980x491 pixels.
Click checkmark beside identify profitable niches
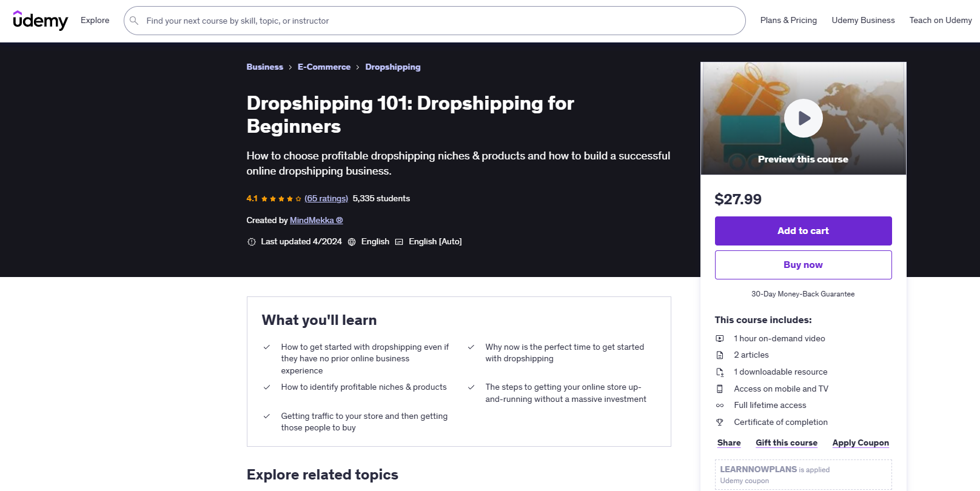267,387
